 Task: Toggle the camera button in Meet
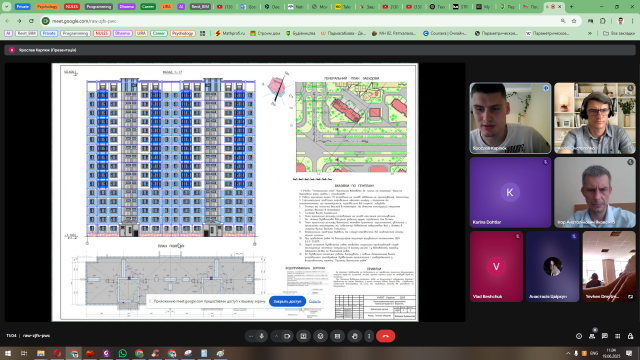287,336
